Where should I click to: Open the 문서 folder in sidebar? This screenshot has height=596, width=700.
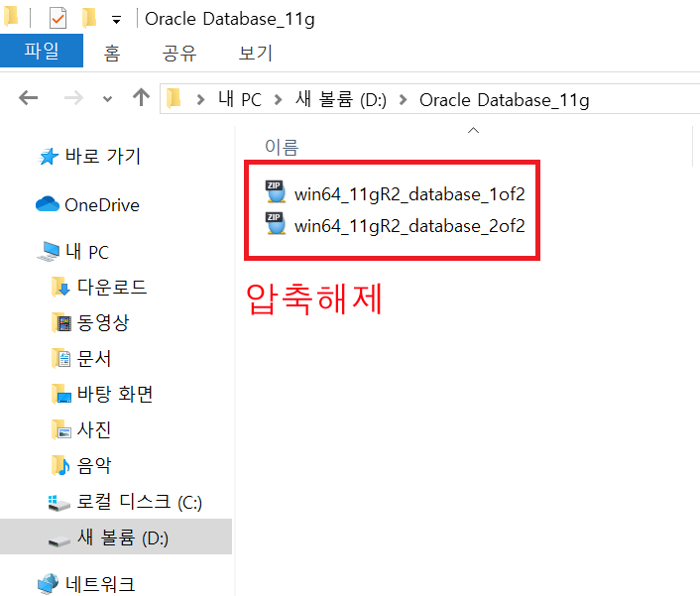pos(93,358)
